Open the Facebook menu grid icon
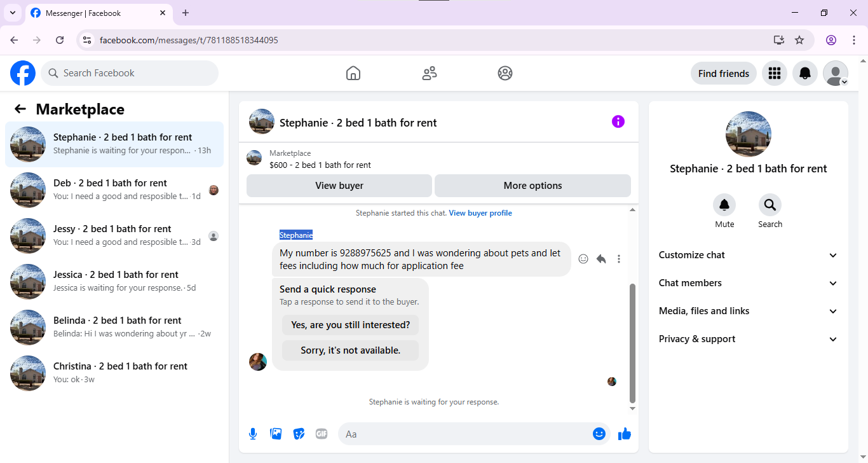 pos(775,73)
